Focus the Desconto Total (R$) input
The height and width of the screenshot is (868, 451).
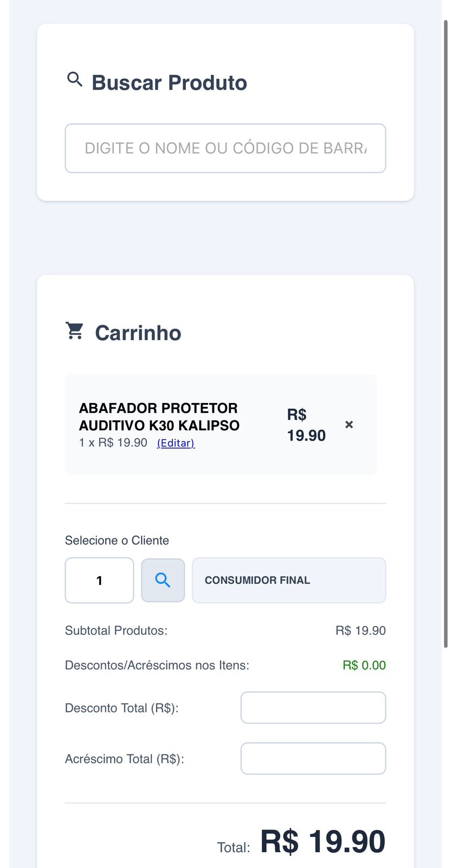click(313, 707)
